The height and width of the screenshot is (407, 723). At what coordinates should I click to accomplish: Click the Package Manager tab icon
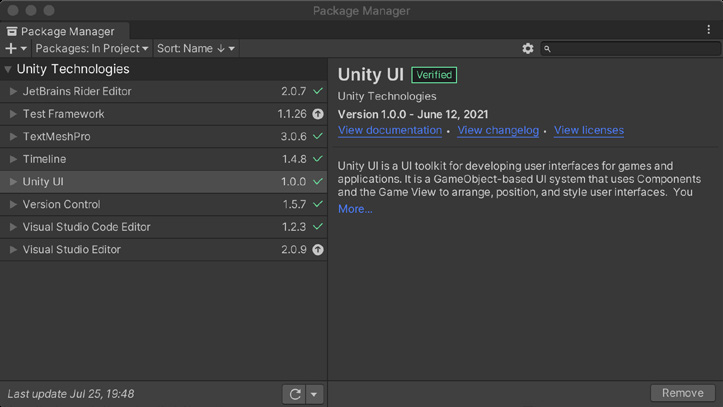click(x=12, y=31)
